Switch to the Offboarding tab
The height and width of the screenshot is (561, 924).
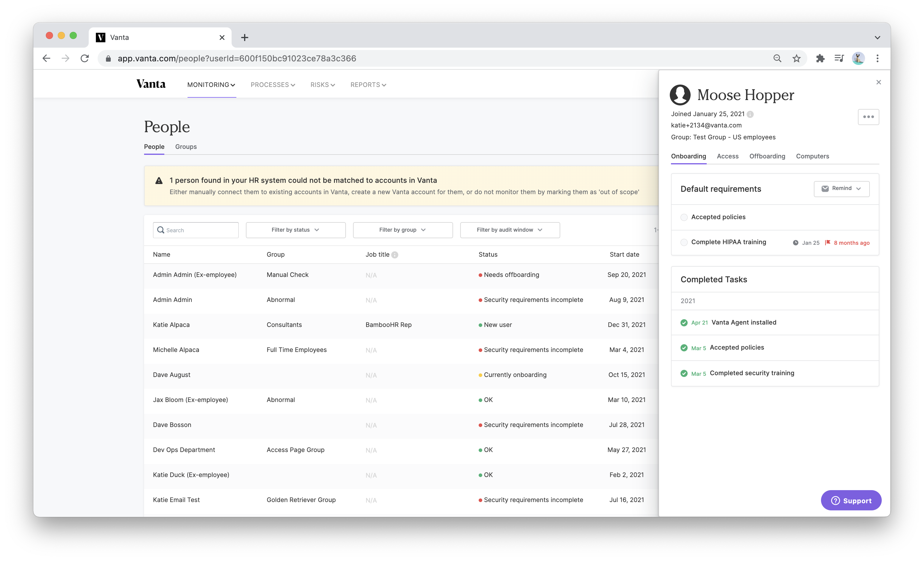[x=767, y=156]
